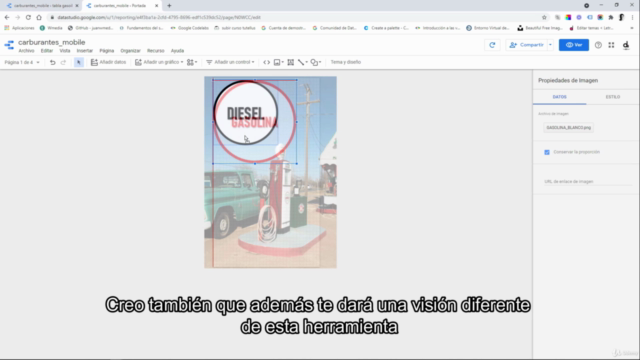Open the image insert dropdown
640x360 pixels.
click(x=279, y=62)
